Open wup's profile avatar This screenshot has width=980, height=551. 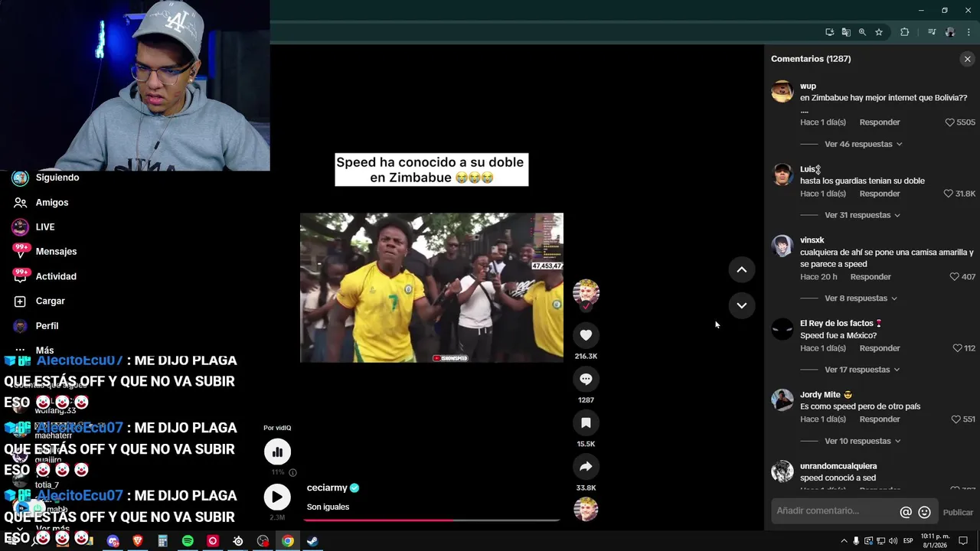tap(782, 91)
